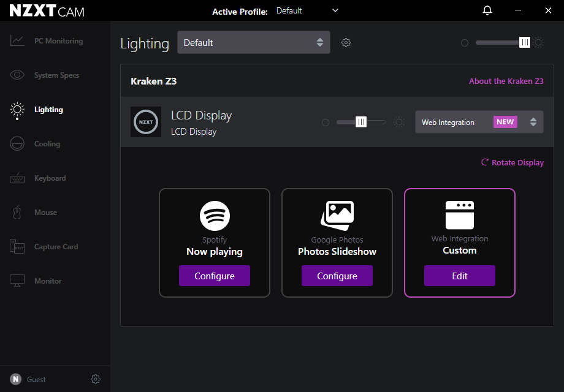Click the Keyboard icon in sidebar

(17, 178)
